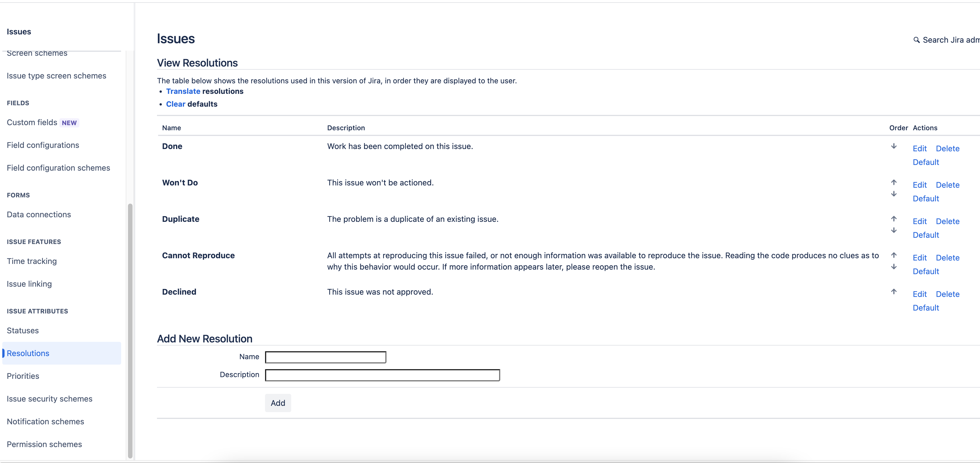Click the down arrow for Duplicate resolution
980x463 pixels.
[x=894, y=230]
